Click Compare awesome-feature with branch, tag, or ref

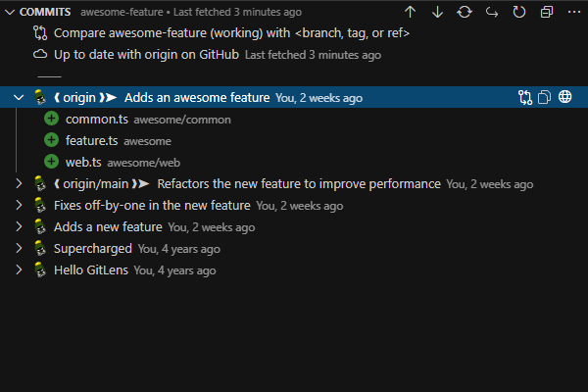(x=231, y=32)
